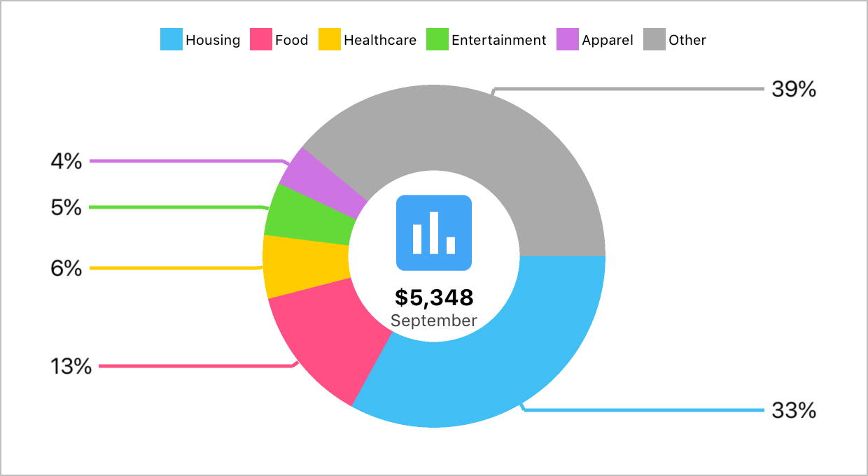Click the Housing legend label
Viewport: 868px width, 476px height.
tap(213, 40)
